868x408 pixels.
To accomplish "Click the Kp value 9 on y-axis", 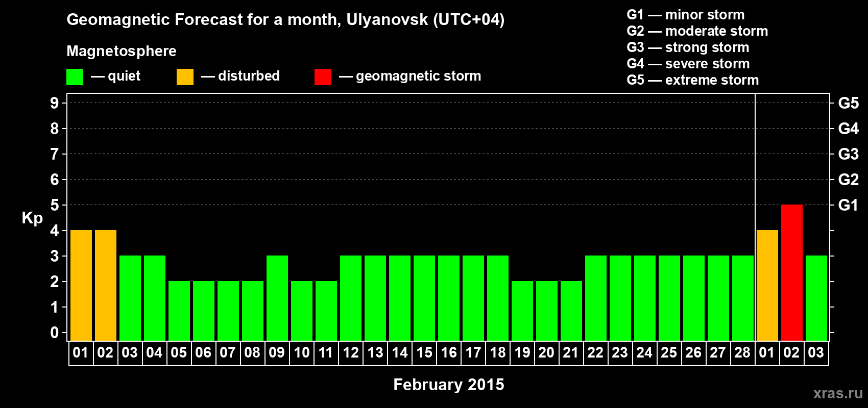I will (55, 103).
